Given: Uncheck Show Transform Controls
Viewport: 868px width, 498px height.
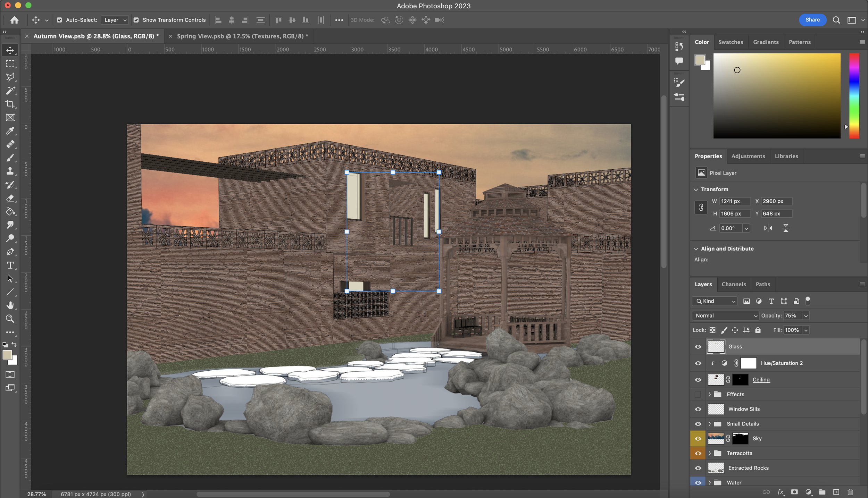Looking at the screenshot, I should point(136,20).
